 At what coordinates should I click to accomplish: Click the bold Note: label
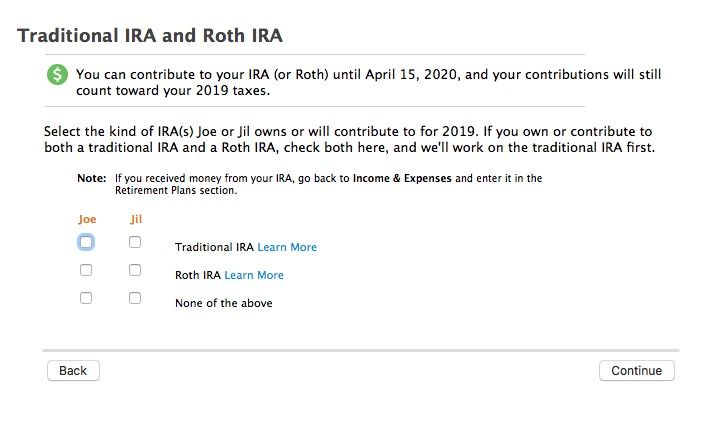pos(91,178)
